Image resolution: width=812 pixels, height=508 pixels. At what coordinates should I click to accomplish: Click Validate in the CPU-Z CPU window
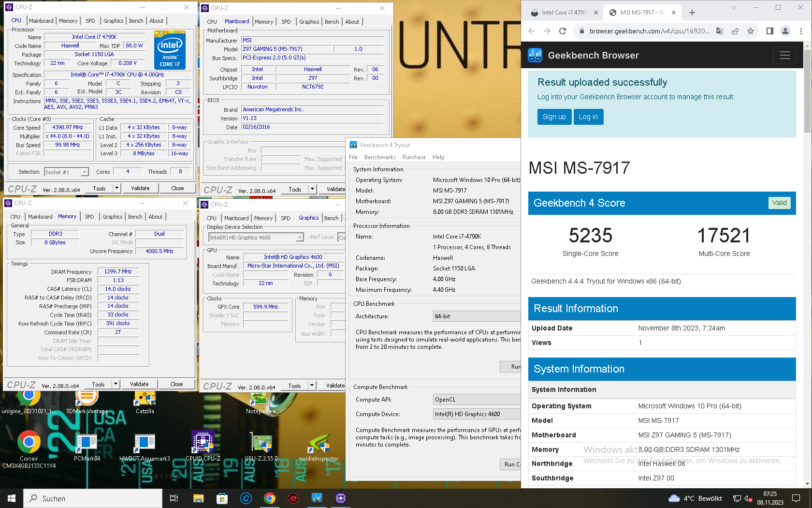(140, 188)
